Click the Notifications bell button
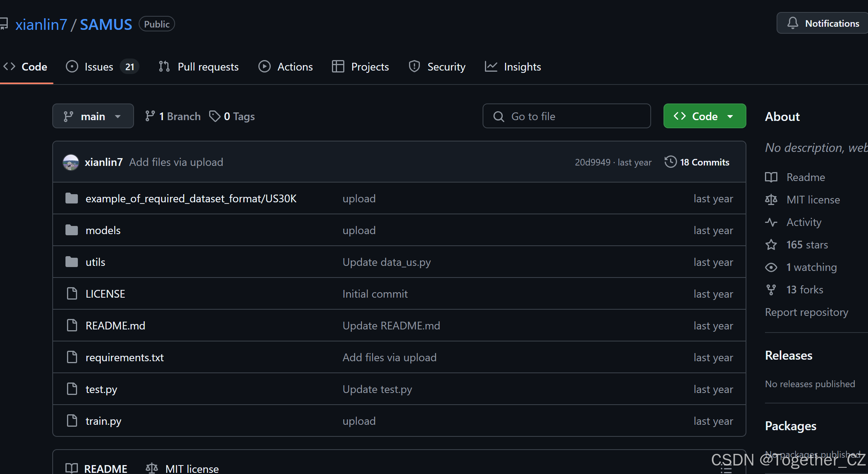The width and height of the screenshot is (868, 474). [823, 23]
